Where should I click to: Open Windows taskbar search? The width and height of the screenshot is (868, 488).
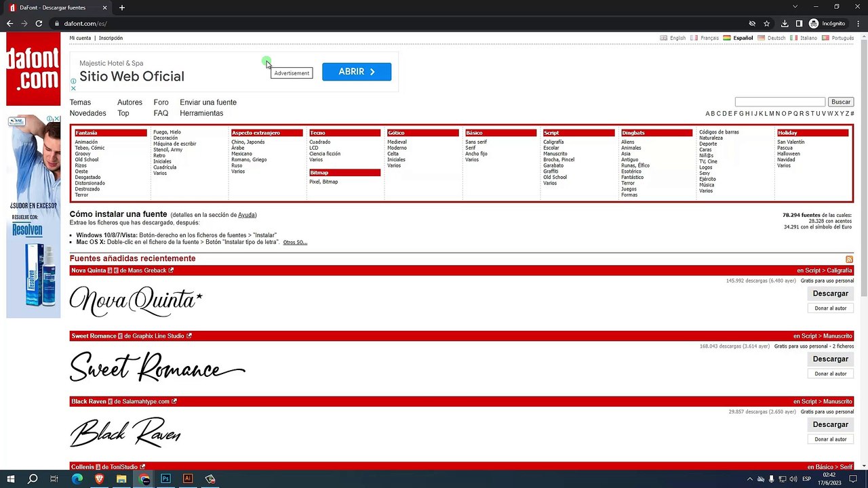point(33,479)
